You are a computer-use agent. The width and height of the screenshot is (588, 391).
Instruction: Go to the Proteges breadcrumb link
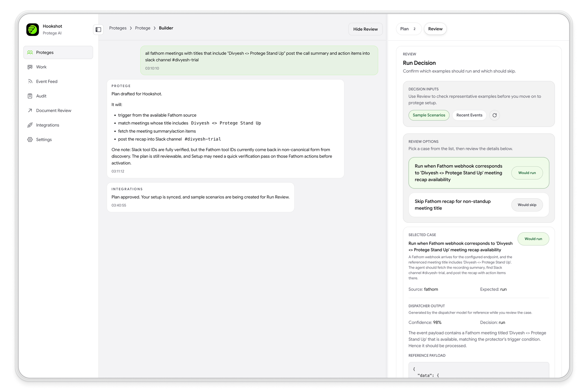pos(118,28)
